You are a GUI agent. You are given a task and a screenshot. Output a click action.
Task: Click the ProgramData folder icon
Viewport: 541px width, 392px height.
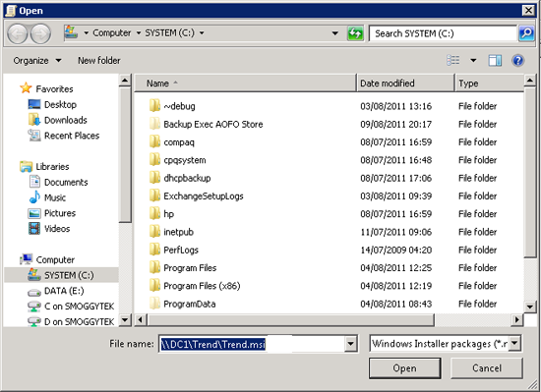(x=154, y=304)
